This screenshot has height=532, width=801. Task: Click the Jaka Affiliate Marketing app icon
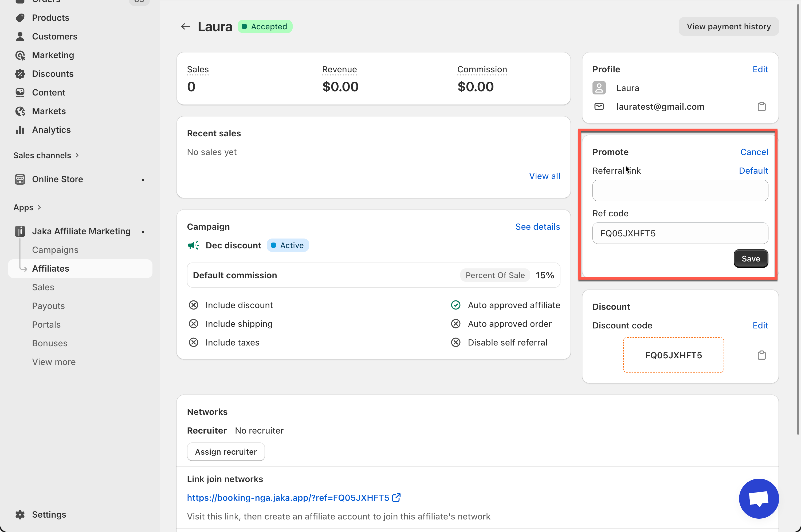click(x=20, y=231)
